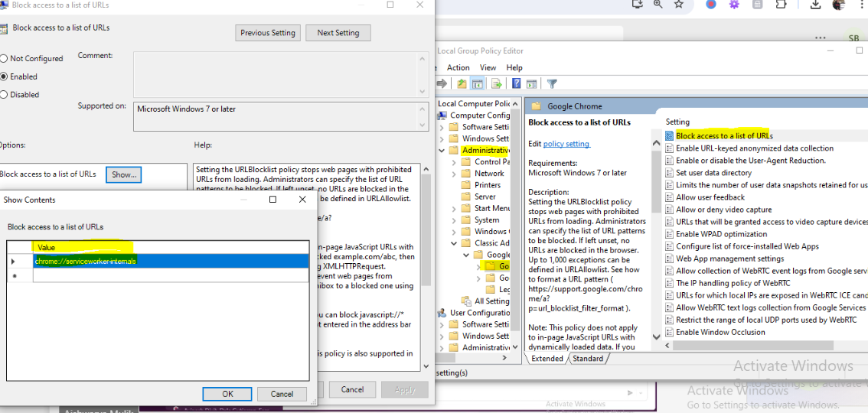
Task: Click the Show... button
Action: [x=124, y=174]
